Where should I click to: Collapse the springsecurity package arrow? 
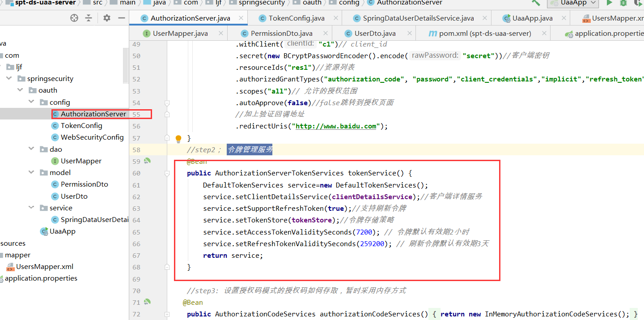9,78
